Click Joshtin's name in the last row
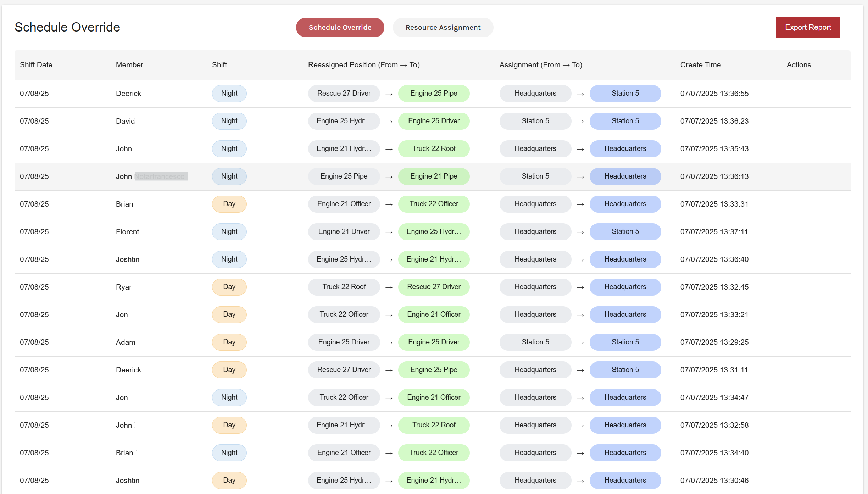The image size is (868, 494). click(127, 481)
